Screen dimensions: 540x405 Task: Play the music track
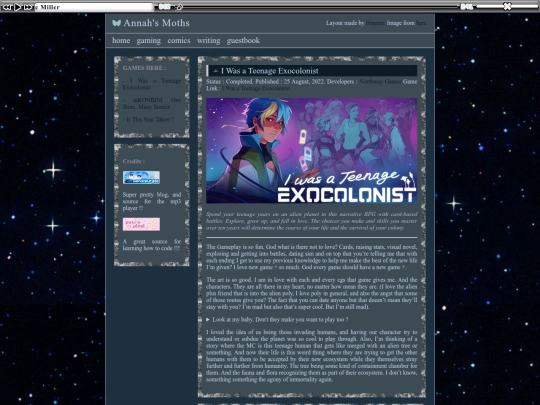18,7
